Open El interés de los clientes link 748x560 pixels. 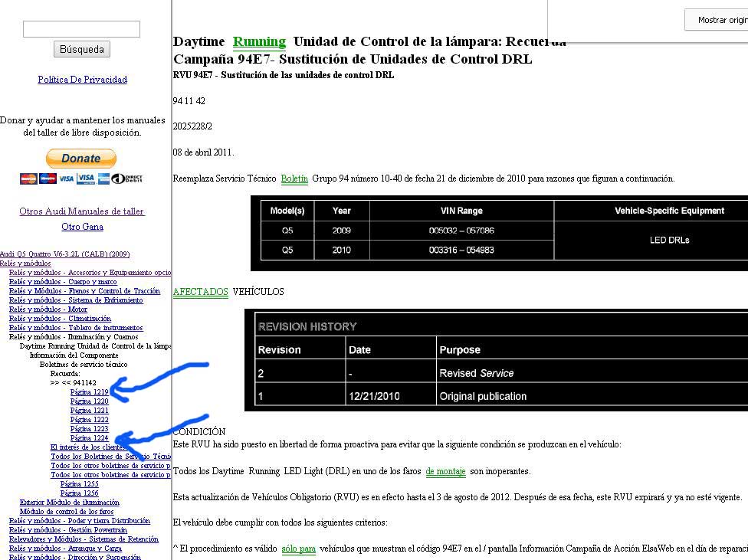(x=87, y=447)
